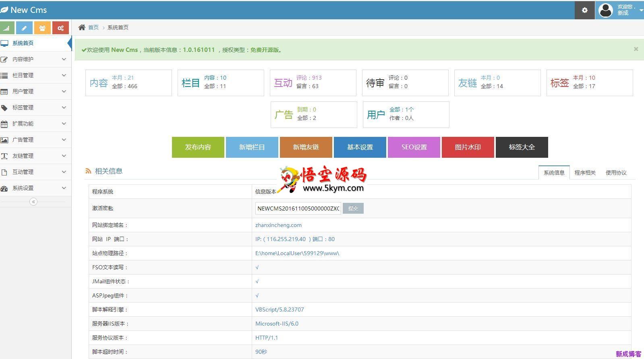Click the red gears shortcut icon
This screenshot has height=359, width=644.
coord(60,28)
